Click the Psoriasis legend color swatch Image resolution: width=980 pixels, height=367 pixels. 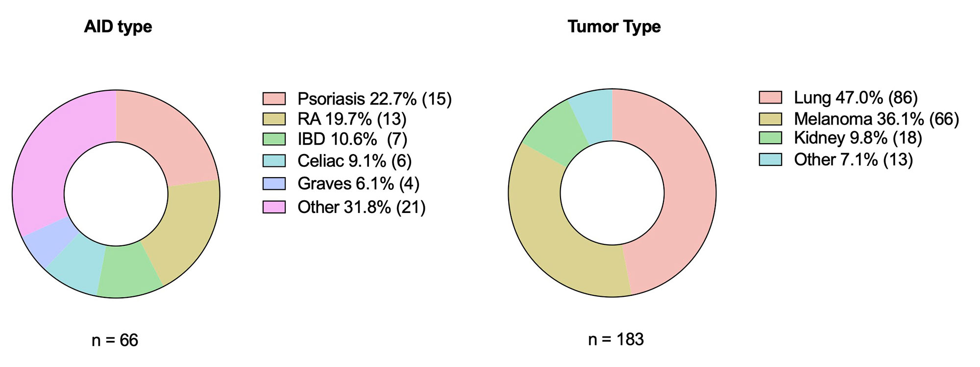click(274, 99)
